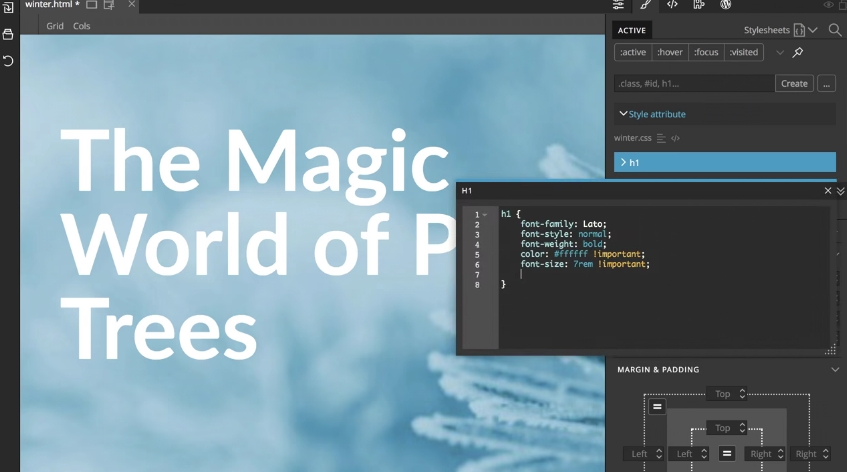Screen dimensions: 847x472
Task: Toggle the :focus pseudo-class state
Action: point(706,53)
